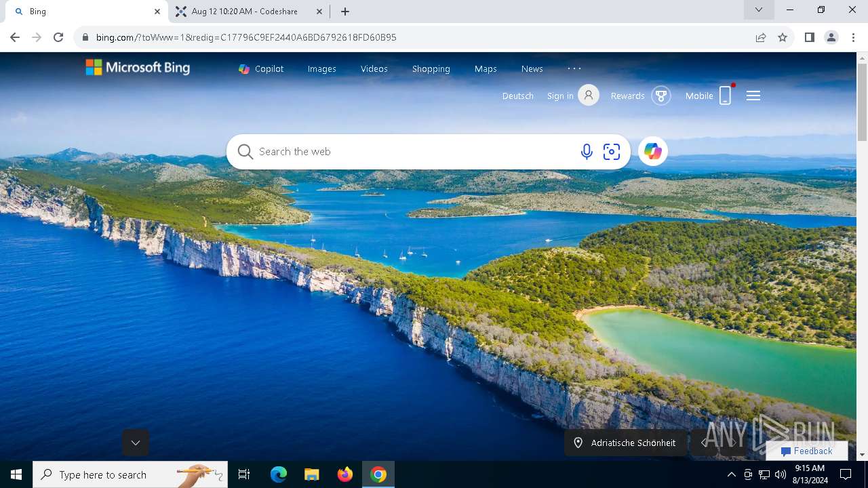The height and width of the screenshot is (488, 868).
Task: Expand the more navigation items ellipsis
Action: [574, 68]
